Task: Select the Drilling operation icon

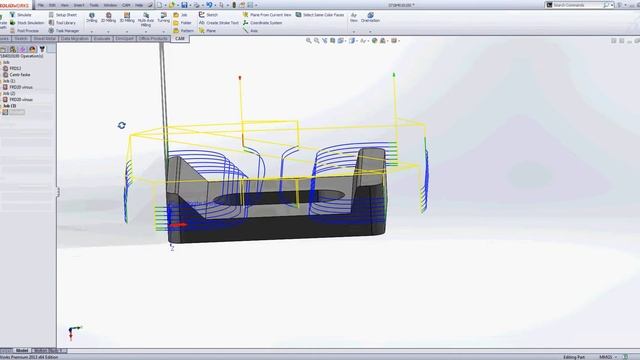Action: (92, 15)
